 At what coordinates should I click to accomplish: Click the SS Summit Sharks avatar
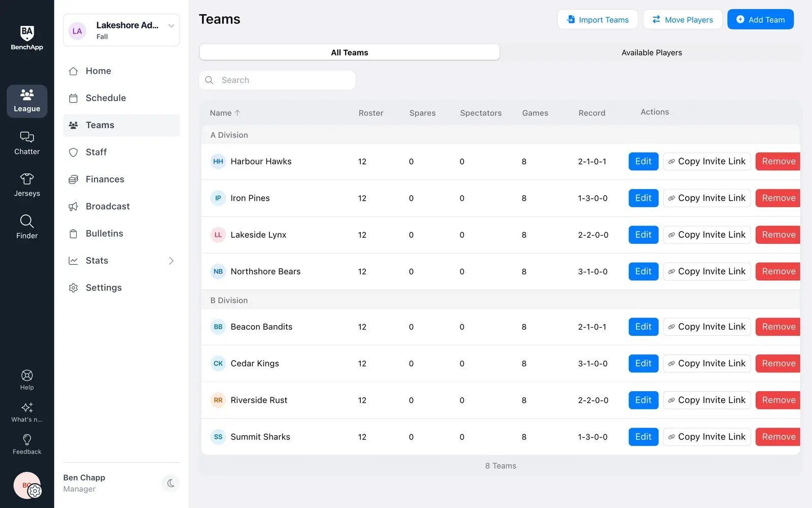point(218,437)
